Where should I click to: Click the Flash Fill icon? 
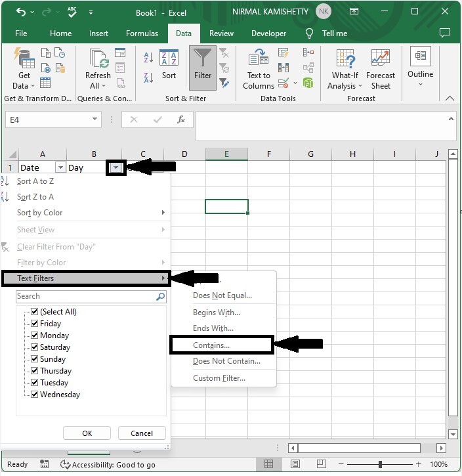[x=283, y=53]
